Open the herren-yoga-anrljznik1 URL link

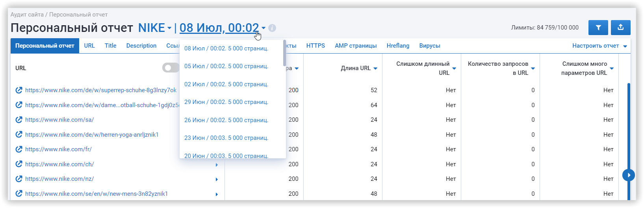[92, 135]
